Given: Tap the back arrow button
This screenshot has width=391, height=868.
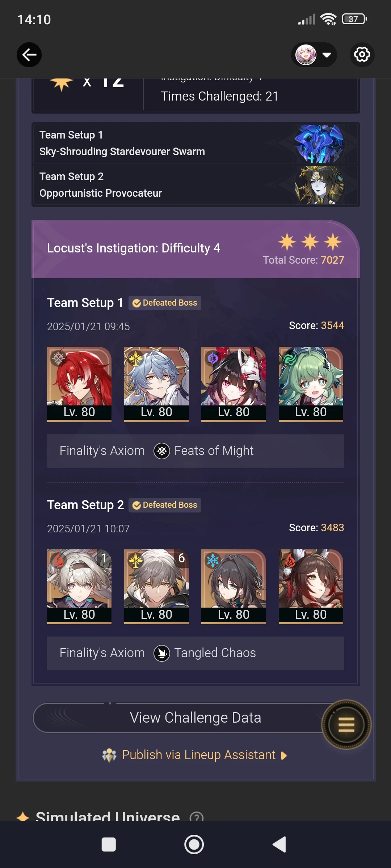Looking at the screenshot, I should tap(29, 55).
